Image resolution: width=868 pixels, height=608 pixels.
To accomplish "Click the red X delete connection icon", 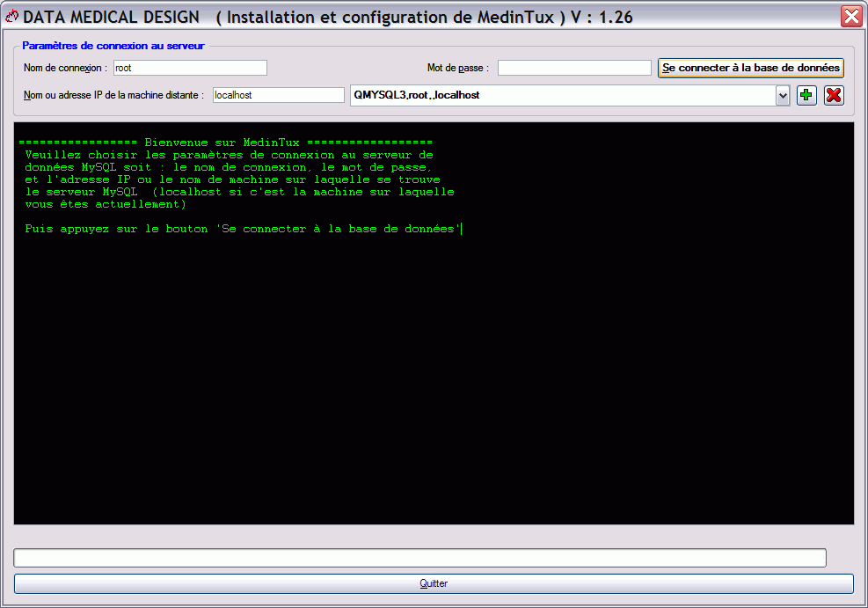I will click(x=834, y=95).
